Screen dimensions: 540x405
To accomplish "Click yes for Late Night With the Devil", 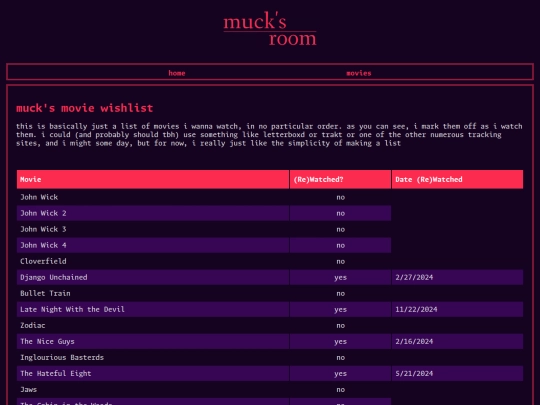I will 340,309.
